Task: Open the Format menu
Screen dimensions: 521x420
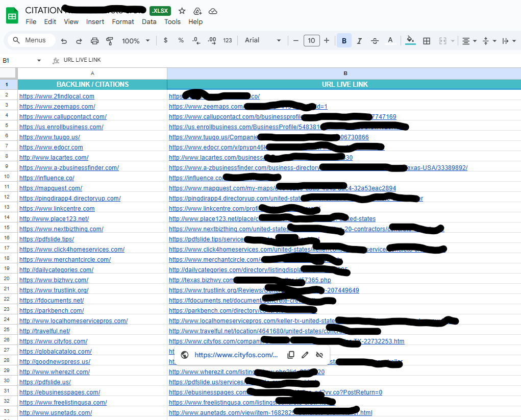Action: click(123, 21)
